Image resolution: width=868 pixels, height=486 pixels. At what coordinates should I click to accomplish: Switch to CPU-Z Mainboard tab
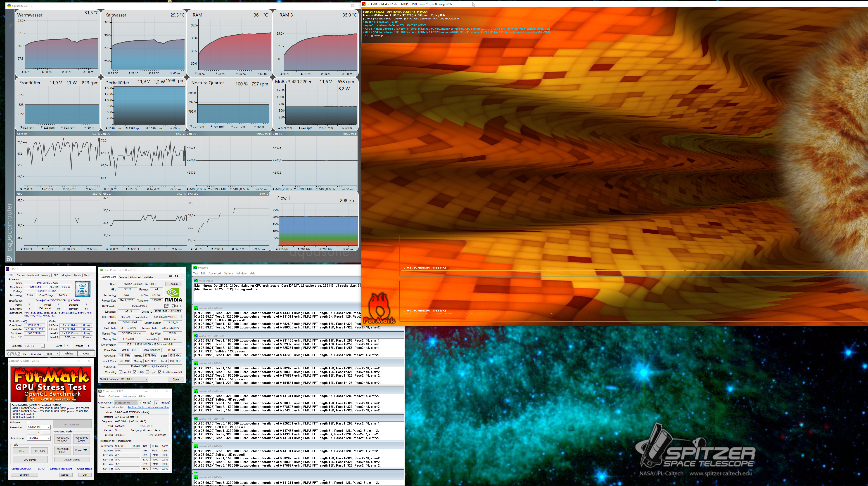click(33, 275)
